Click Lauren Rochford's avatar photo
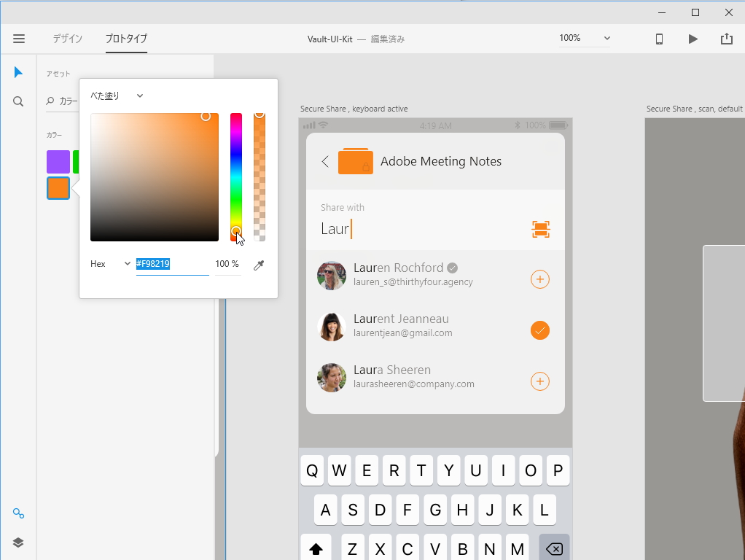 click(x=332, y=276)
